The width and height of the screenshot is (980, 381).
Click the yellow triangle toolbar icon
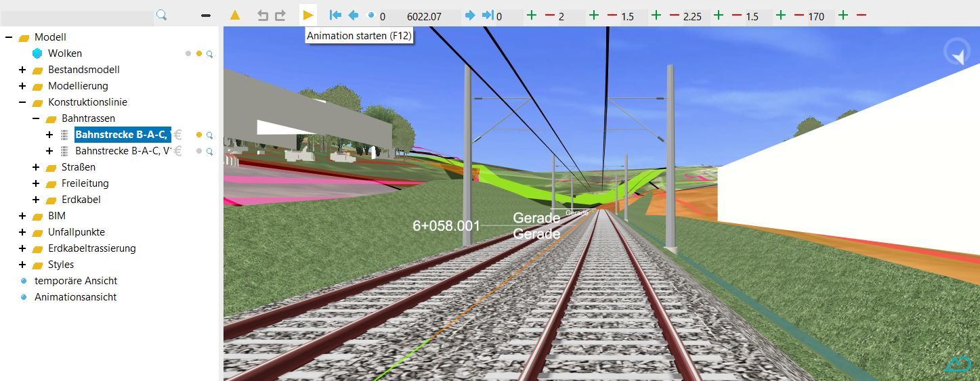click(x=234, y=15)
